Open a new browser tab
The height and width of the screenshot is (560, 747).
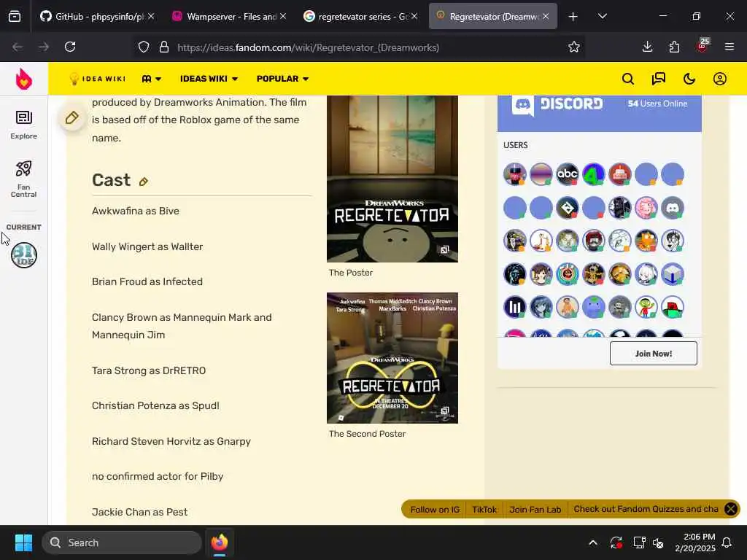tap(573, 17)
